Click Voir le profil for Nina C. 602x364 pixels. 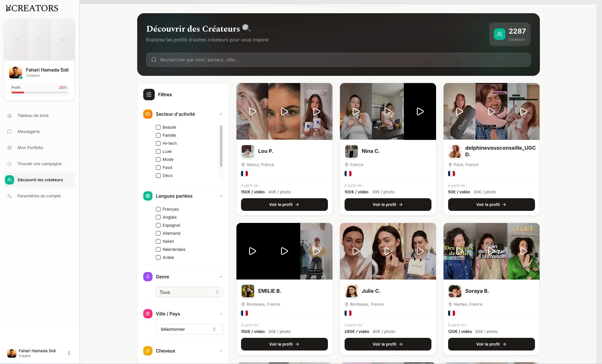pyautogui.click(x=388, y=205)
